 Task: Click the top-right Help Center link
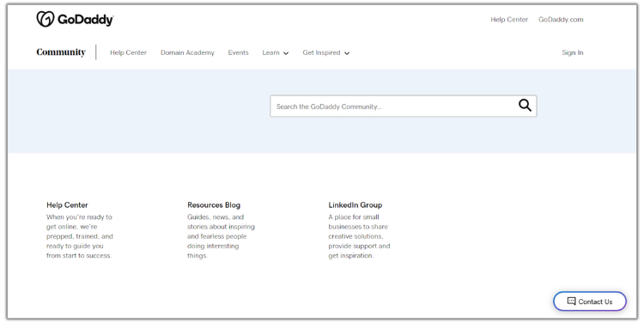[x=509, y=19]
